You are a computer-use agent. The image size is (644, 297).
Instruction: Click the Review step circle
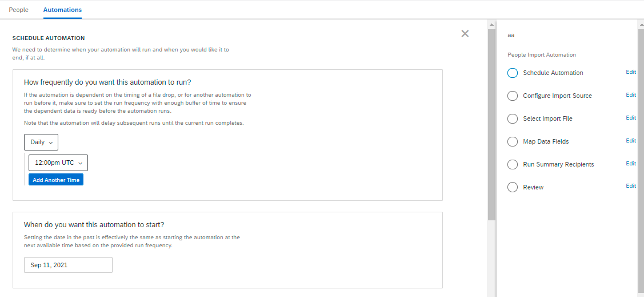tap(513, 188)
